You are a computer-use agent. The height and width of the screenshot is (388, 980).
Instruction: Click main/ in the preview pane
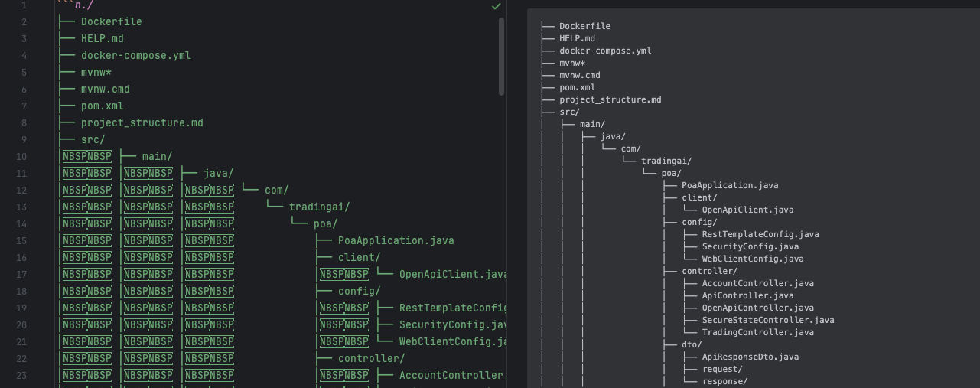click(592, 124)
